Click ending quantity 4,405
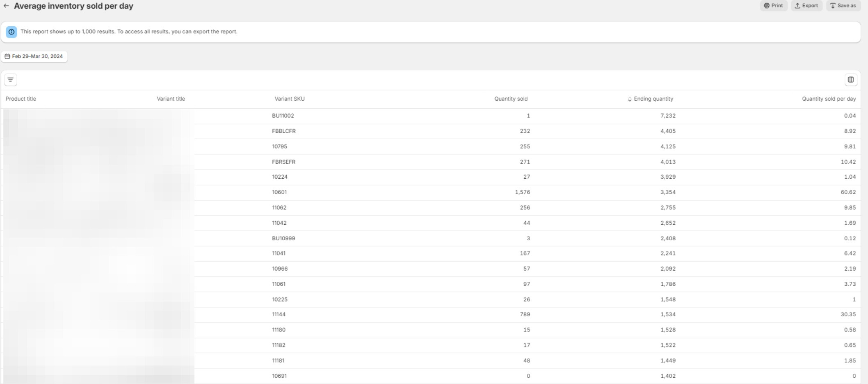 pos(668,131)
